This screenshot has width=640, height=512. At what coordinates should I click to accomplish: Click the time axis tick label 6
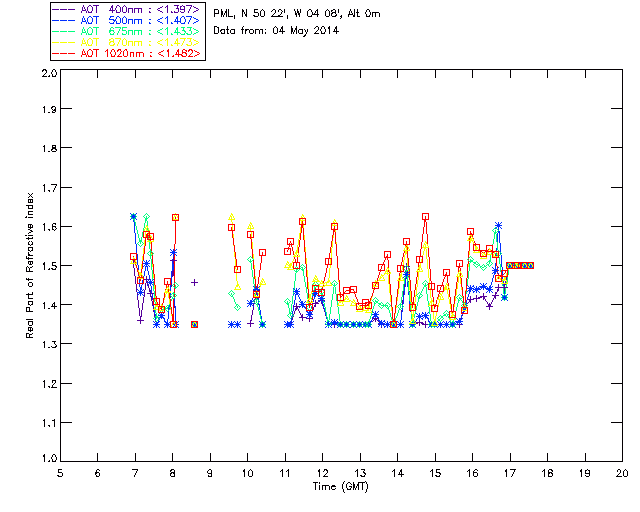[x=98, y=473]
